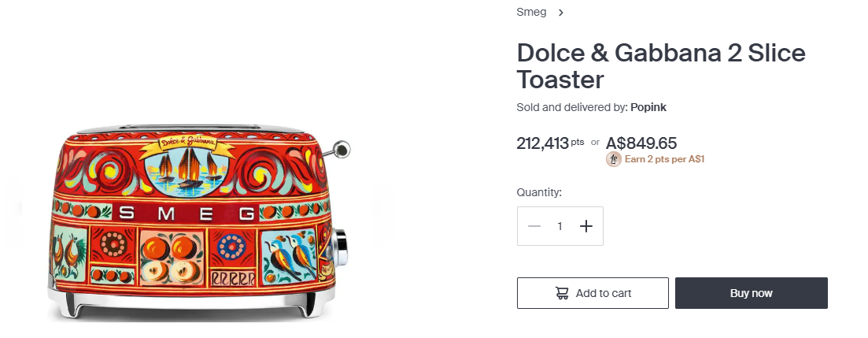
Task: Click the plus icon to increase quantity
Action: pyautogui.click(x=585, y=226)
